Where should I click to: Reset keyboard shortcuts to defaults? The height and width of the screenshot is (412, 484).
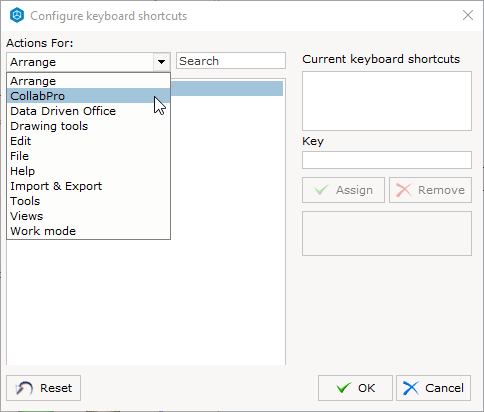(43, 388)
